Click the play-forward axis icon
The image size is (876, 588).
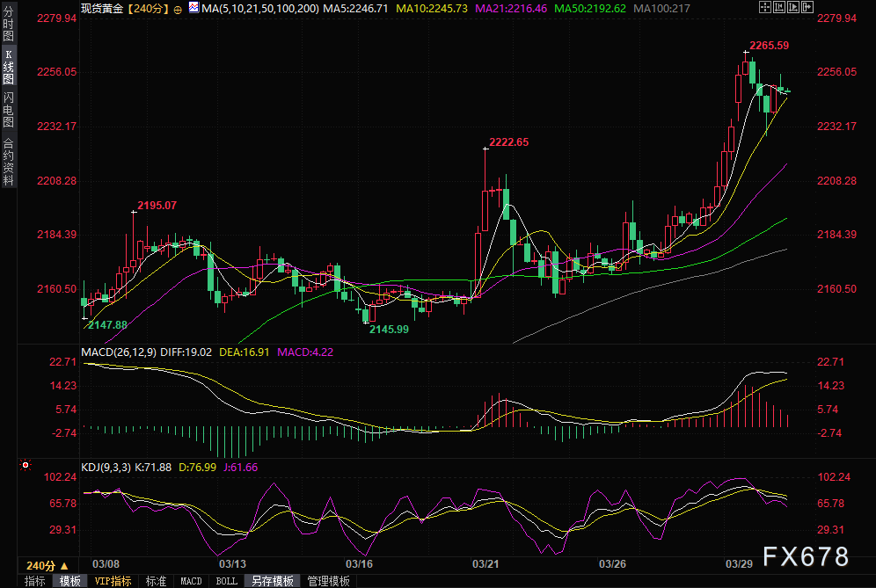tap(793, 7)
